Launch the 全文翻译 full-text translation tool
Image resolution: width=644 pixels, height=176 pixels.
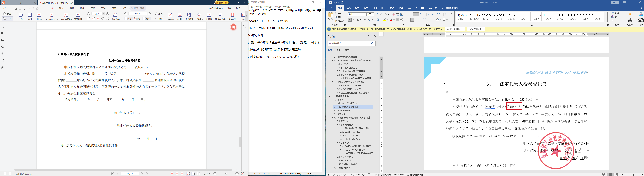(x=189, y=16)
